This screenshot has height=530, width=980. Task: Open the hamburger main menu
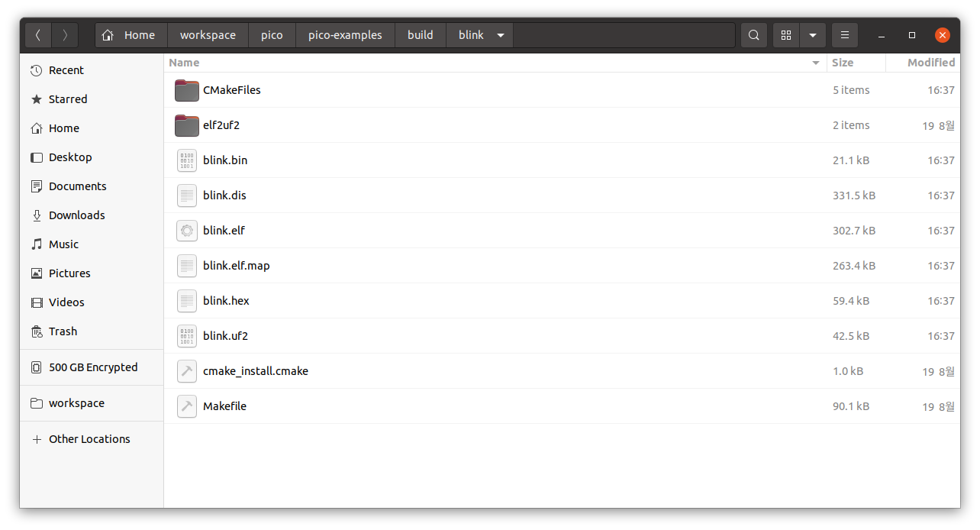(844, 35)
